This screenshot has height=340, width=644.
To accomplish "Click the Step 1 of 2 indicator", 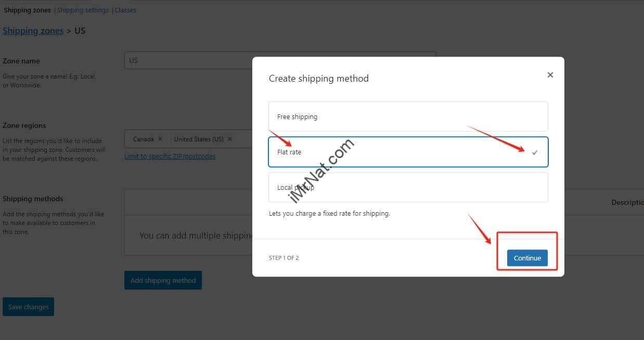I will 284,258.
